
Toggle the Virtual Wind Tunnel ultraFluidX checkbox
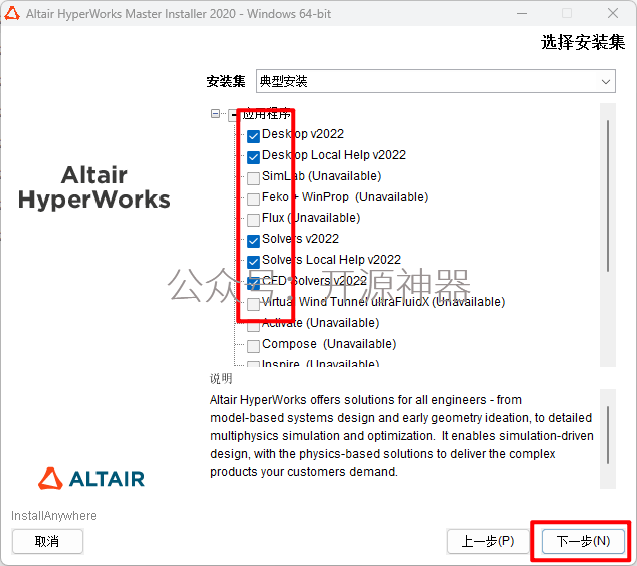click(x=254, y=304)
